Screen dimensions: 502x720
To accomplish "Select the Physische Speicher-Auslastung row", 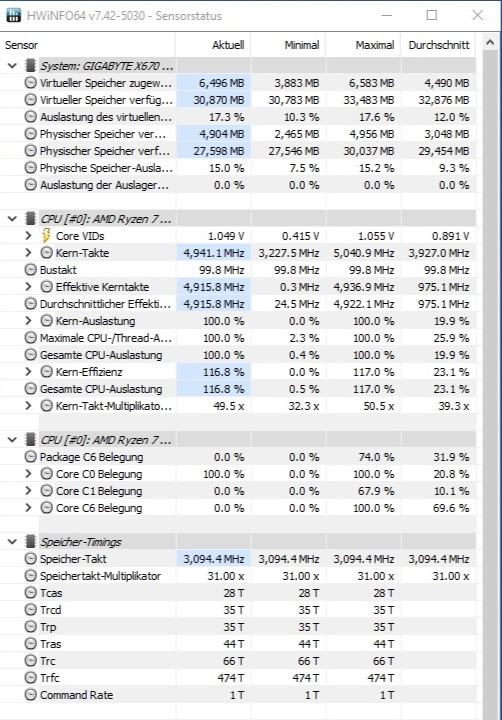I will point(238,168).
